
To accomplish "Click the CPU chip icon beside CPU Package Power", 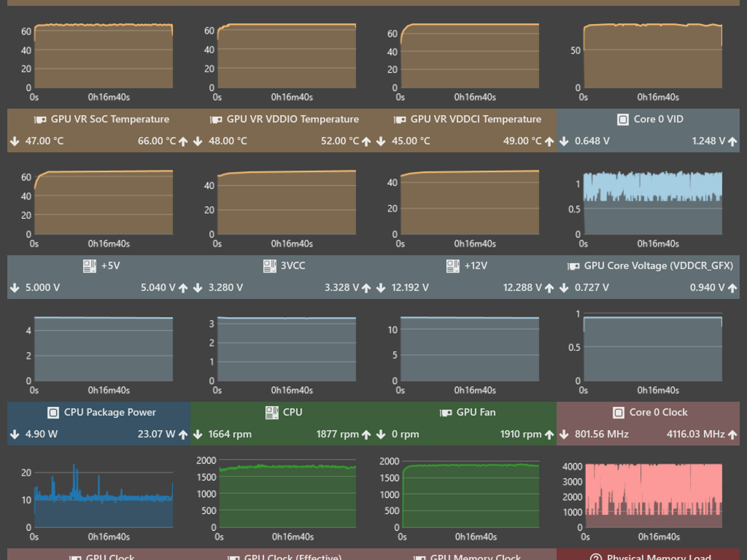I will coord(53,412).
